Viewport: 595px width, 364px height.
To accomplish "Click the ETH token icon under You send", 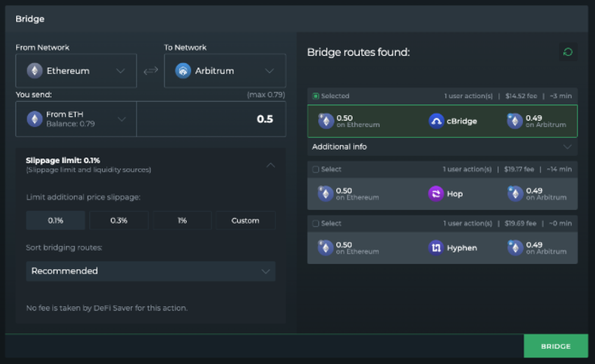I will click(x=34, y=119).
